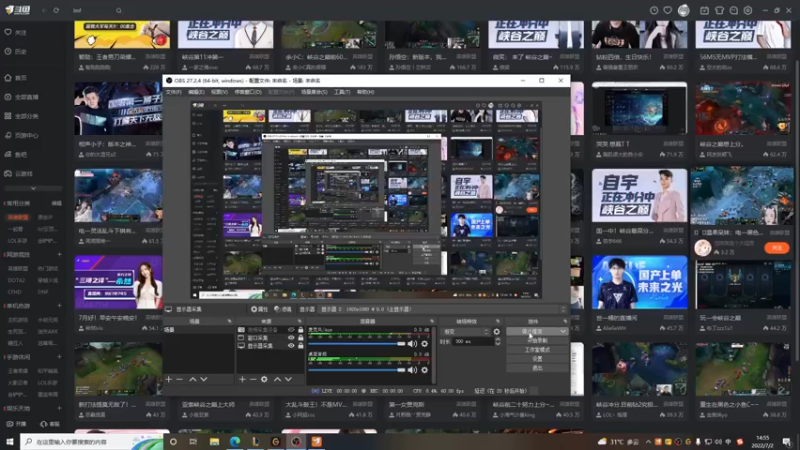The image size is (800, 450).
Task: Hide the 窗口采集 source using its eye icon
Action: click(291, 338)
